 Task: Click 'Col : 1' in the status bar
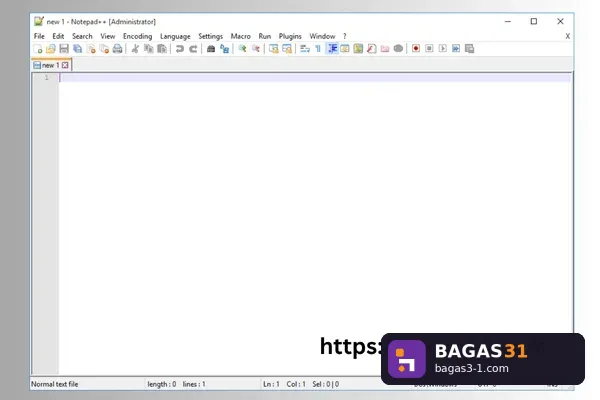[x=296, y=384]
